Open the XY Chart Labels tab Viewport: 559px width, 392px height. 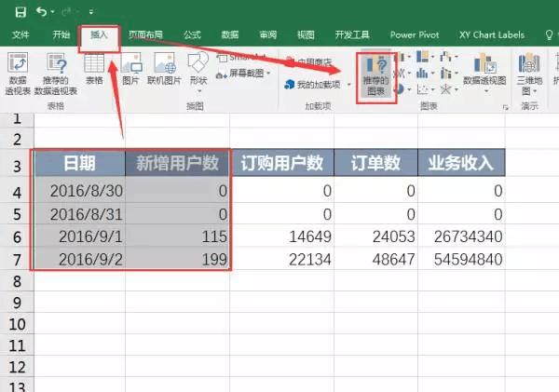point(492,35)
